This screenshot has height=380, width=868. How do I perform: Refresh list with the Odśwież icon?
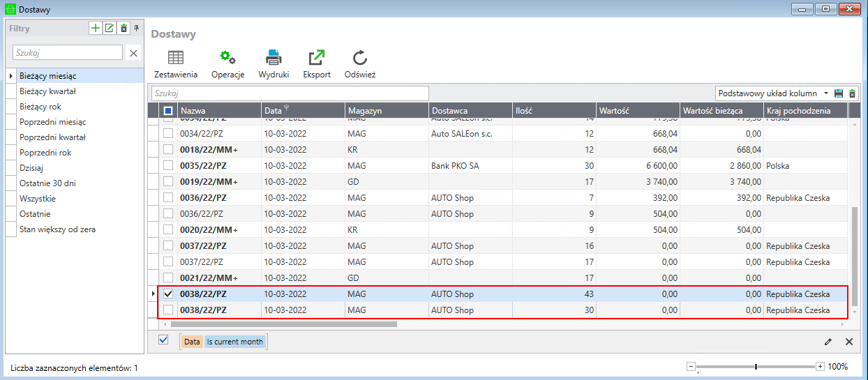click(360, 59)
